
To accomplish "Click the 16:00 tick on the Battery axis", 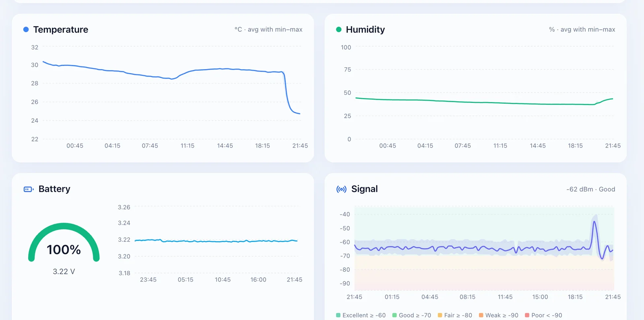I will (x=258, y=279).
